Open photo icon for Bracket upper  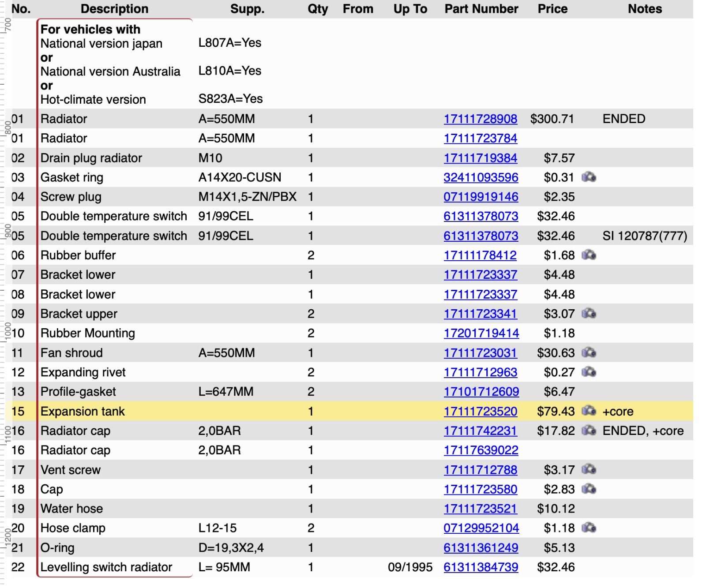589,314
